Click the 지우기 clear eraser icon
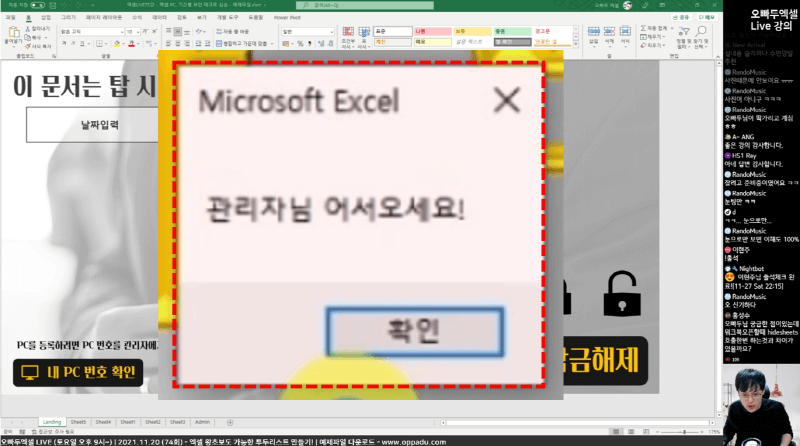The height and width of the screenshot is (446, 800). (643, 45)
